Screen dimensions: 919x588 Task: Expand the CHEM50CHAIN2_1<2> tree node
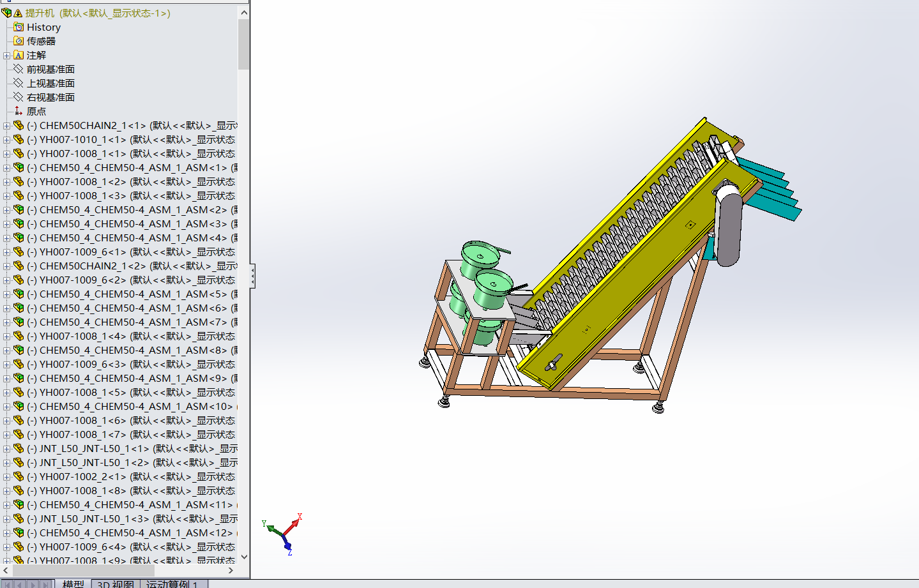[x=6, y=266]
